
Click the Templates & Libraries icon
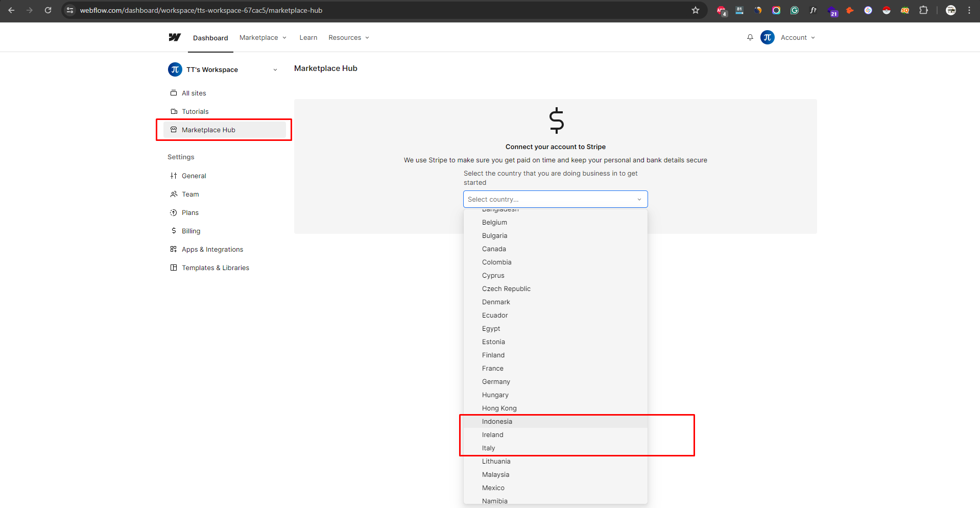pos(174,268)
